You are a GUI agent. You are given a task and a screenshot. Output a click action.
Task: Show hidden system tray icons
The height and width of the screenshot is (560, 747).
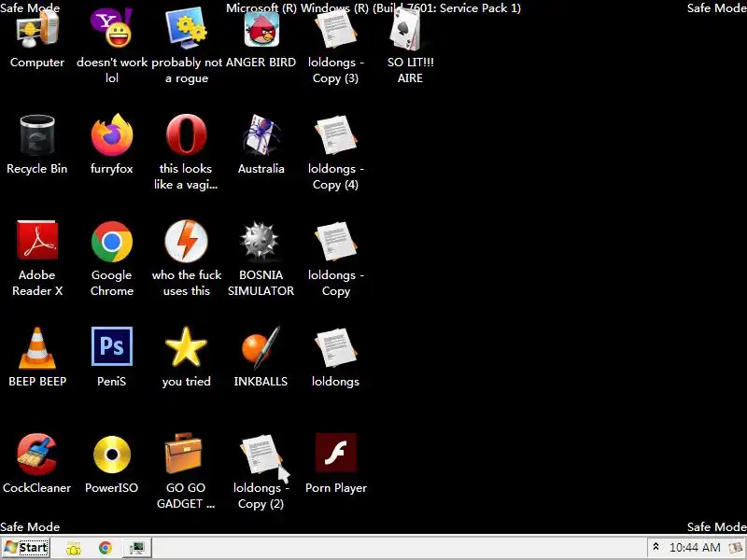[x=656, y=547]
